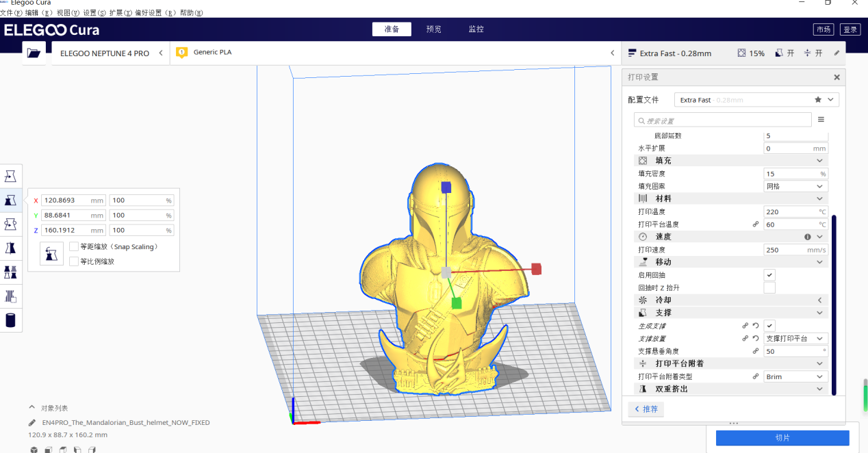Screen dimensions: 868x453
Task: Open the Brim build plate adhesion dropdown
Action: pos(795,376)
